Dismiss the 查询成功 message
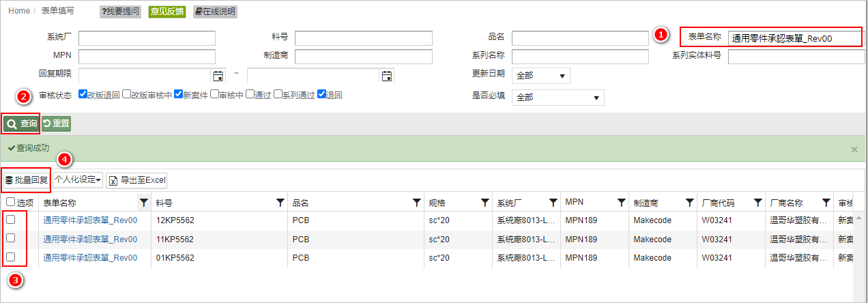Screen dimensions: 868x303 click(854, 149)
